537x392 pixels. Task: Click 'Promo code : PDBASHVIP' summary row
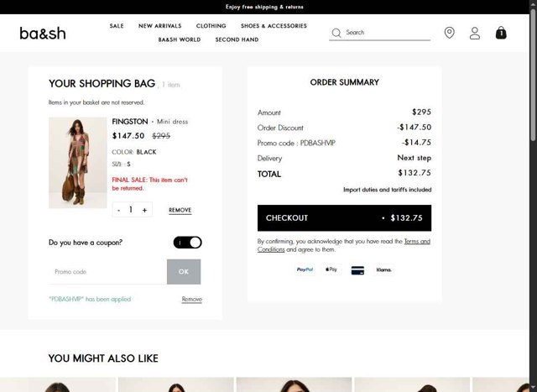344,143
